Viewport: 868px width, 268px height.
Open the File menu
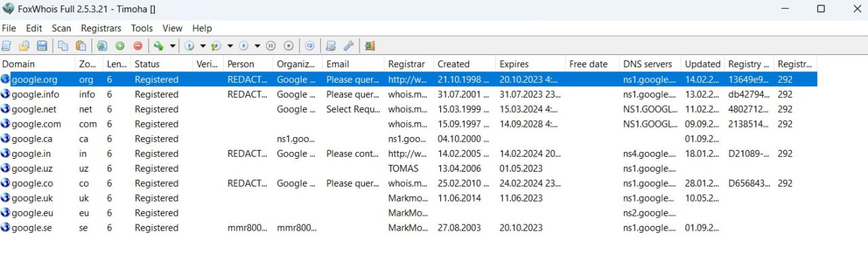(9, 28)
